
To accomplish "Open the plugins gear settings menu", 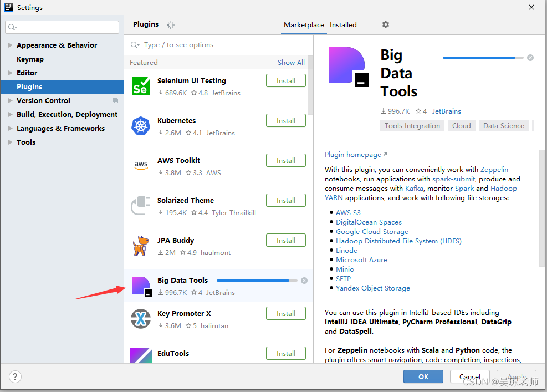I will tap(386, 24).
